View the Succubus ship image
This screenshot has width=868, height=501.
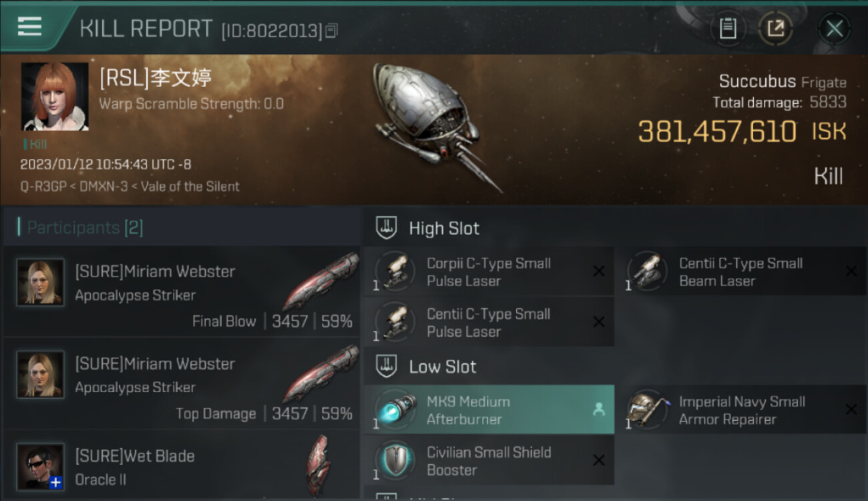coord(435,125)
